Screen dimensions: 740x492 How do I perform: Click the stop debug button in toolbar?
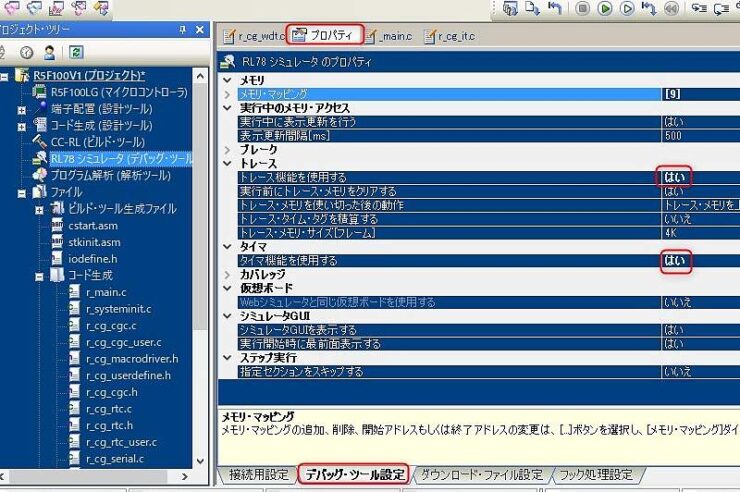pyautogui.click(x=582, y=9)
